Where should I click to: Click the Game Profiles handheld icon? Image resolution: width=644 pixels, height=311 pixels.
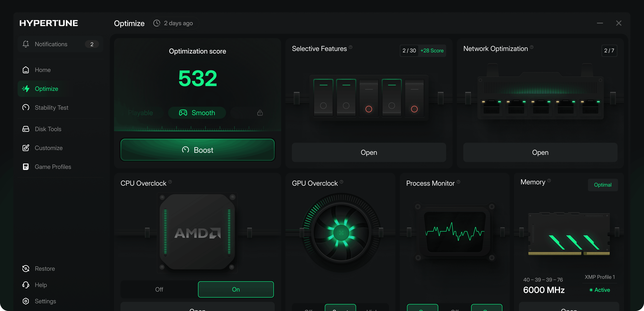[26, 167]
